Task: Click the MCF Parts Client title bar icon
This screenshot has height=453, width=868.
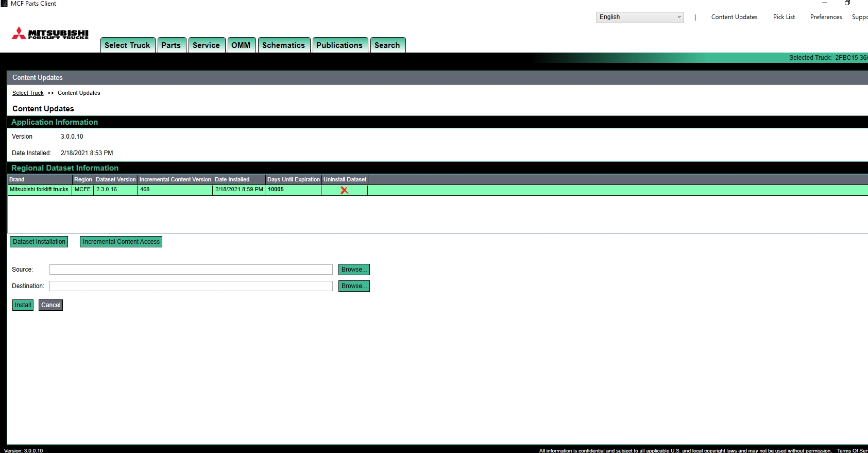Action: click(4, 4)
